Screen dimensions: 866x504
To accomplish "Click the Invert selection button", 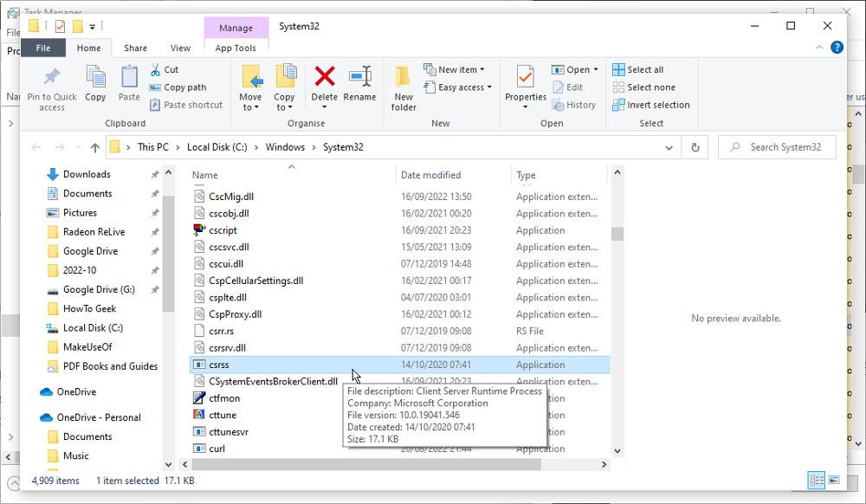I will coord(651,105).
